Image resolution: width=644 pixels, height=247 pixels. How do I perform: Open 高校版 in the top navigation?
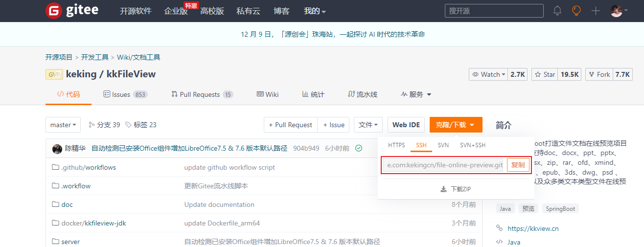[x=212, y=11]
